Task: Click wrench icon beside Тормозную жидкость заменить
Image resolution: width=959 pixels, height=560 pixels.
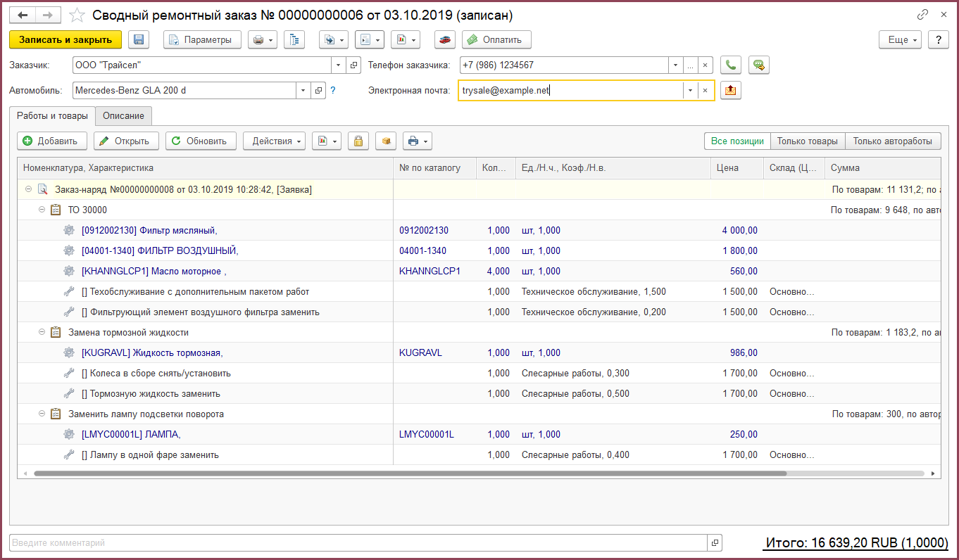Action: [69, 393]
